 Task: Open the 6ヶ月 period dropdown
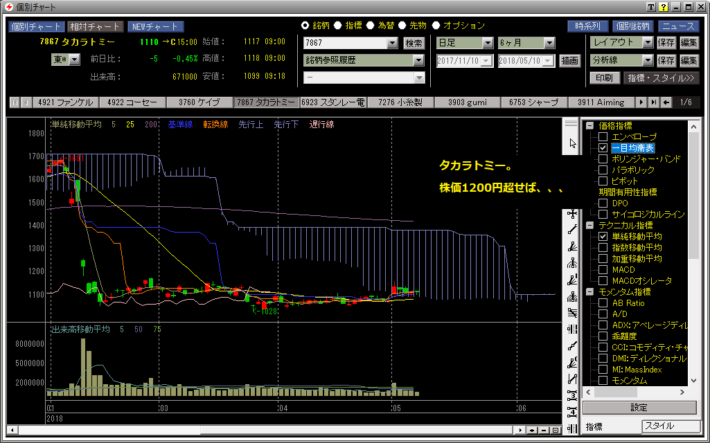549,43
